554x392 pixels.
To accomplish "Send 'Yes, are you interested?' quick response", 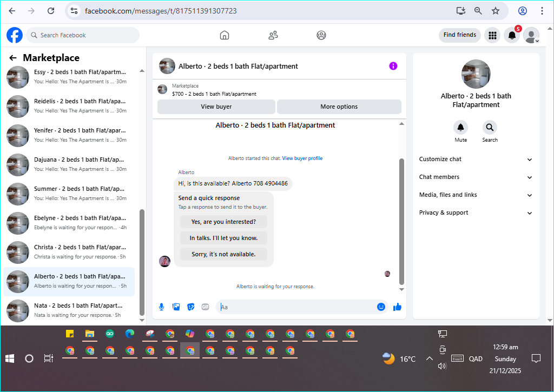I will pos(223,222).
